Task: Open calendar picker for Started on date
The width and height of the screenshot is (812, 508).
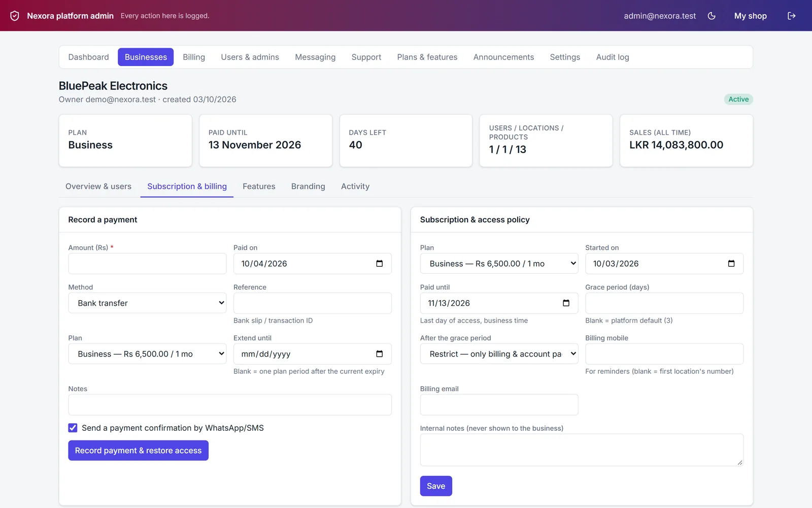Action: [731, 263]
